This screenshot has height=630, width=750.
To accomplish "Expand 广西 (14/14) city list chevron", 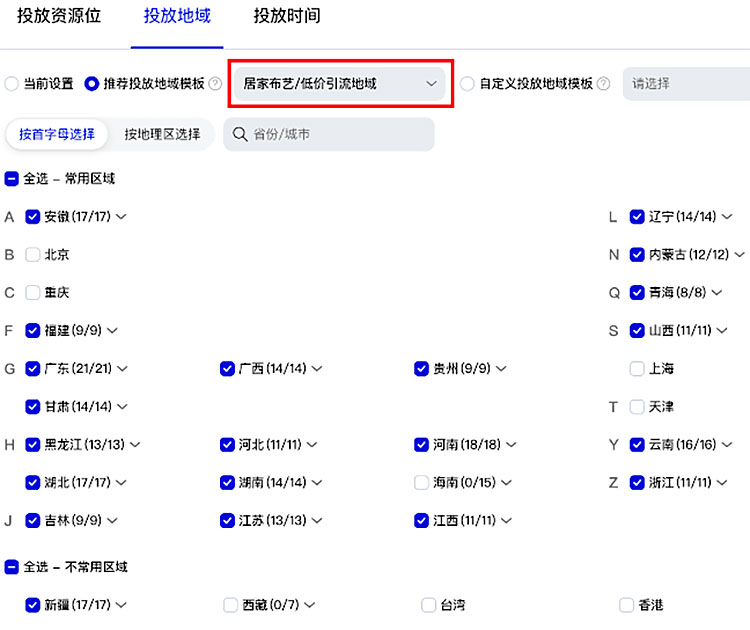I will click(317, 368).
